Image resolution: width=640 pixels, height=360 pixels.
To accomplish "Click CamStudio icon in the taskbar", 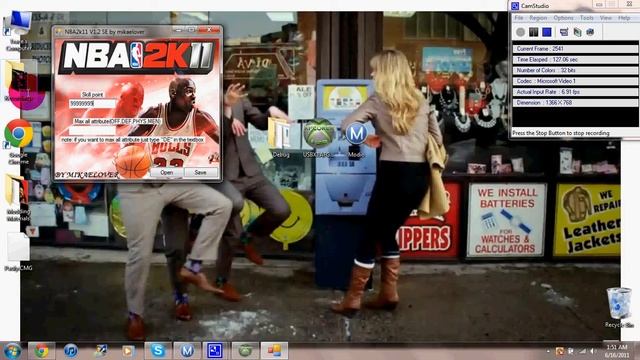I will pos(215,351).
